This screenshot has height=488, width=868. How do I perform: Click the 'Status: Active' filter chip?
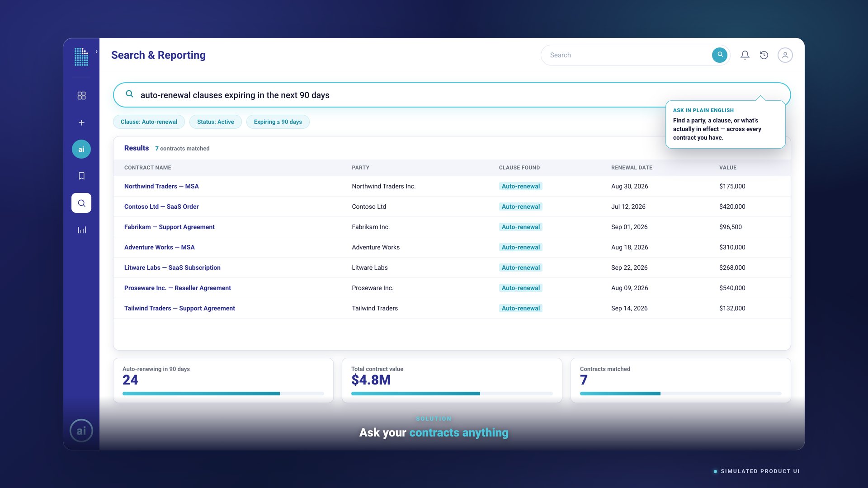[216, 122]
